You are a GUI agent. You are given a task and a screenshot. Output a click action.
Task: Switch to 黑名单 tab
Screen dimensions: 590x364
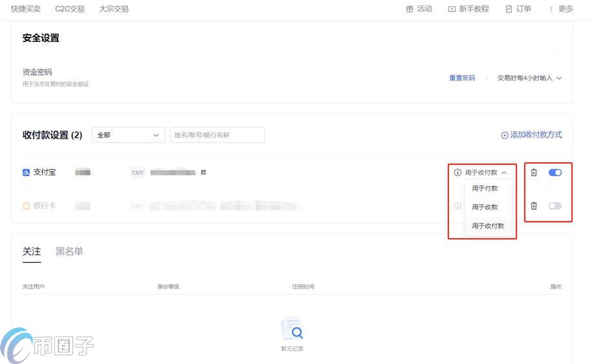[x=69, y=251]
